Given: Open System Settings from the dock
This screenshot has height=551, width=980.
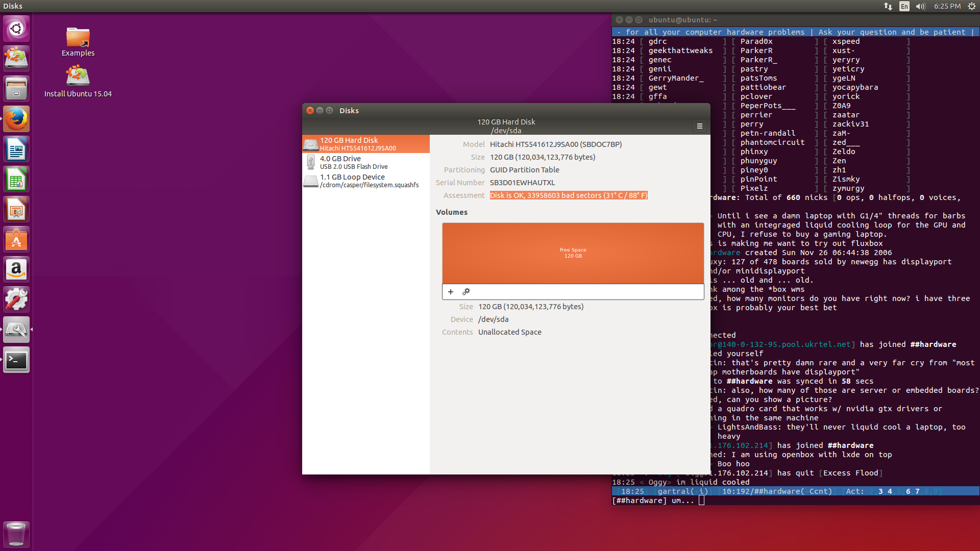Looking at the screenshot, I should click(16, 299).
